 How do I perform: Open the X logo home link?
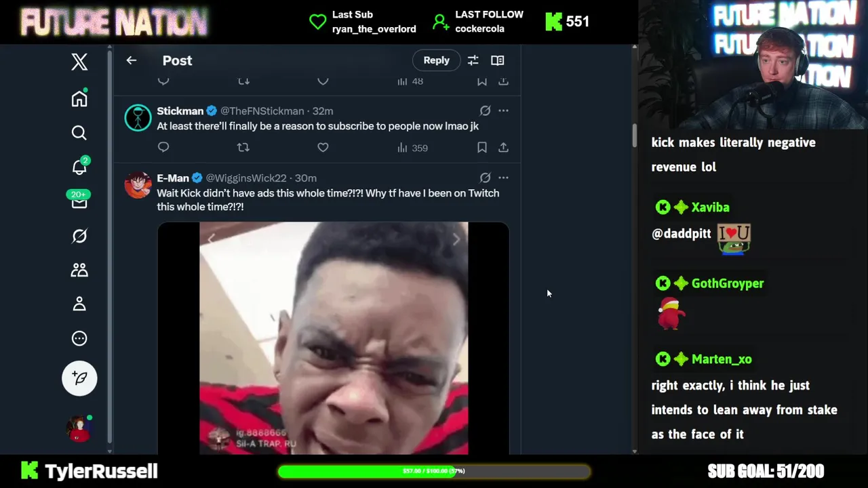[x=79, y=62]
